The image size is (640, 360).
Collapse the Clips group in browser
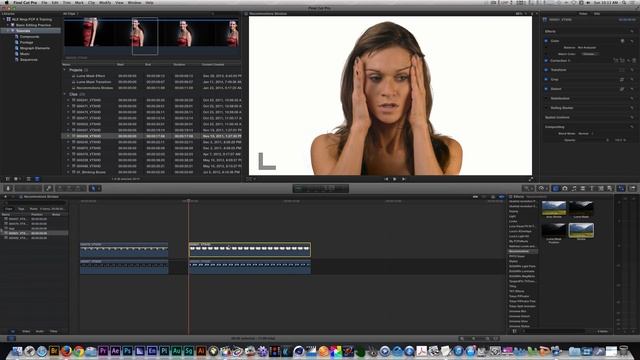coord(64,94)
